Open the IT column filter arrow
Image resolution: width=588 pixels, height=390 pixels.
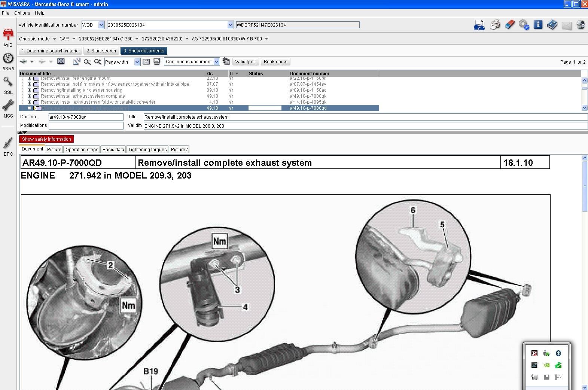[237, 74]
